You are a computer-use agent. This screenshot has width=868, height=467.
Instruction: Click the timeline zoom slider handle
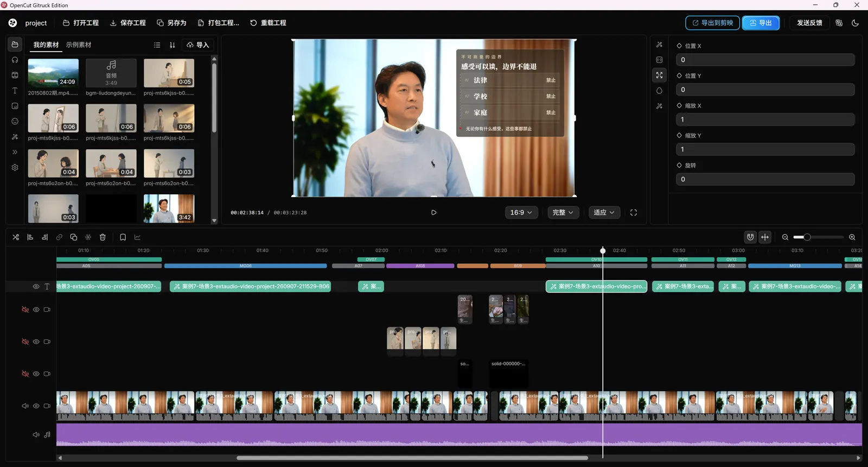(x=807, y=237)
